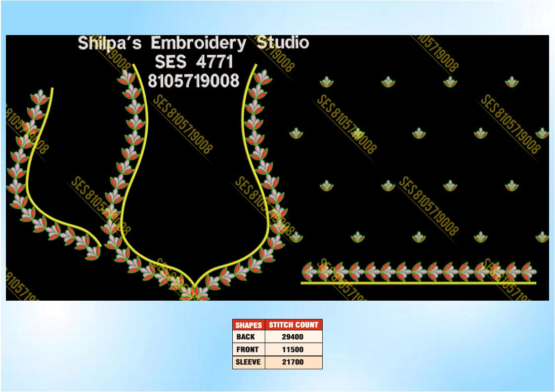Click the STITCH COUNT table header

click(x=294, y=325)
